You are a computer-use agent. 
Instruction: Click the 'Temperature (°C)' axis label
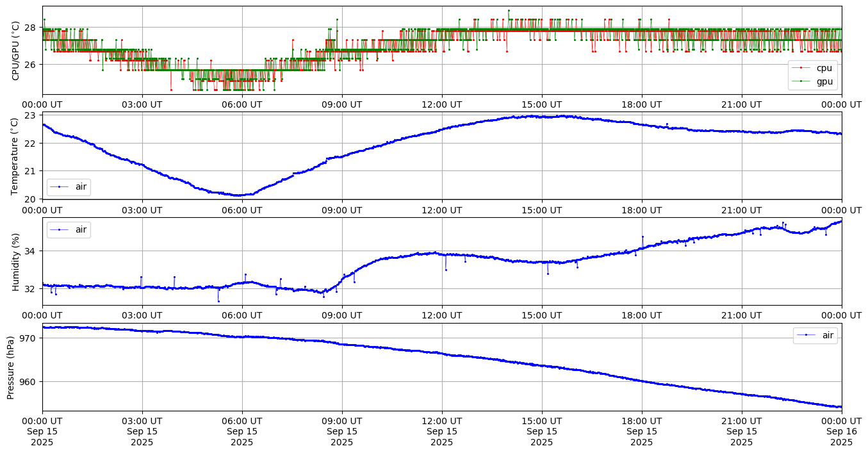(16, 156)
